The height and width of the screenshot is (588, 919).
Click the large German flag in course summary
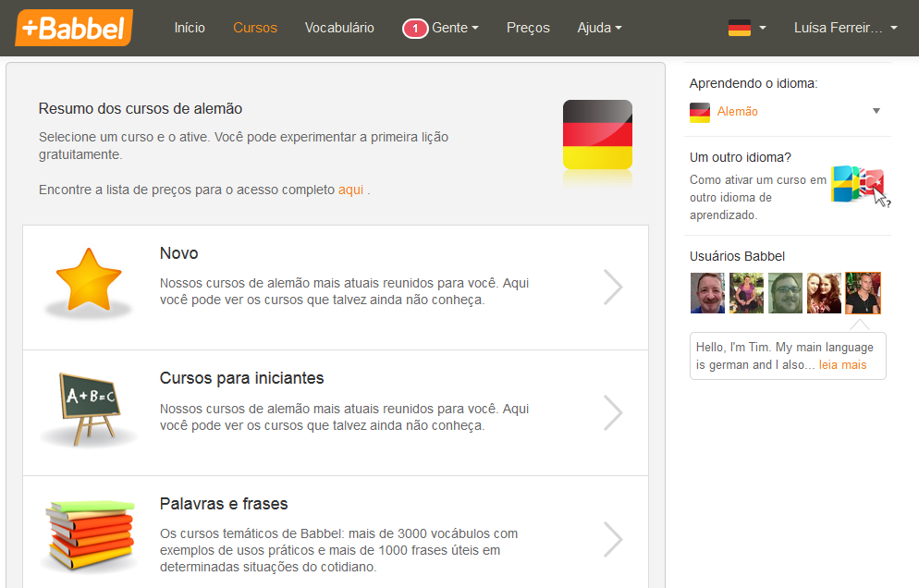(597, 135)
